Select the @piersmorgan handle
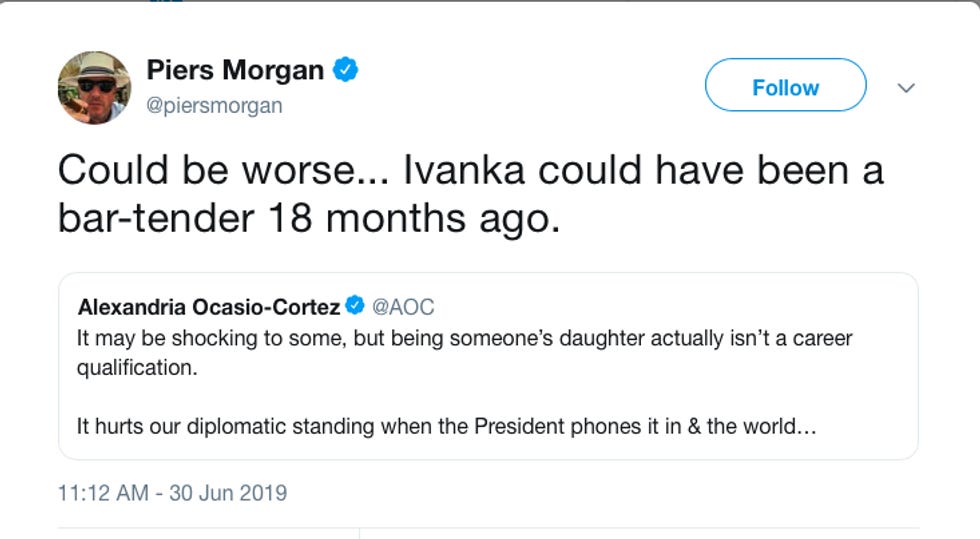The width and height of the screenshot is (980, 539). click(214, 105)
